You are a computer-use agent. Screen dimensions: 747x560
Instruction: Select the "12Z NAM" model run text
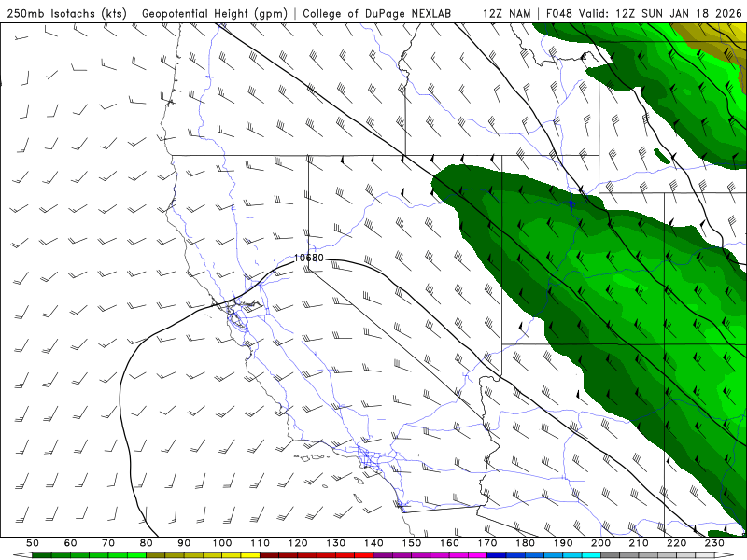506,13
